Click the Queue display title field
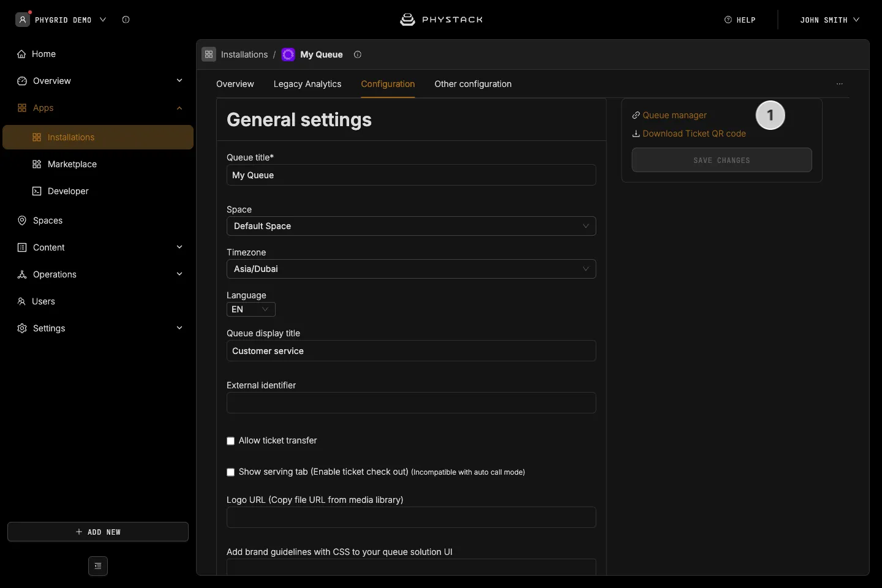The width and height of the screenshot is (882, 588). tap(411, 351)
